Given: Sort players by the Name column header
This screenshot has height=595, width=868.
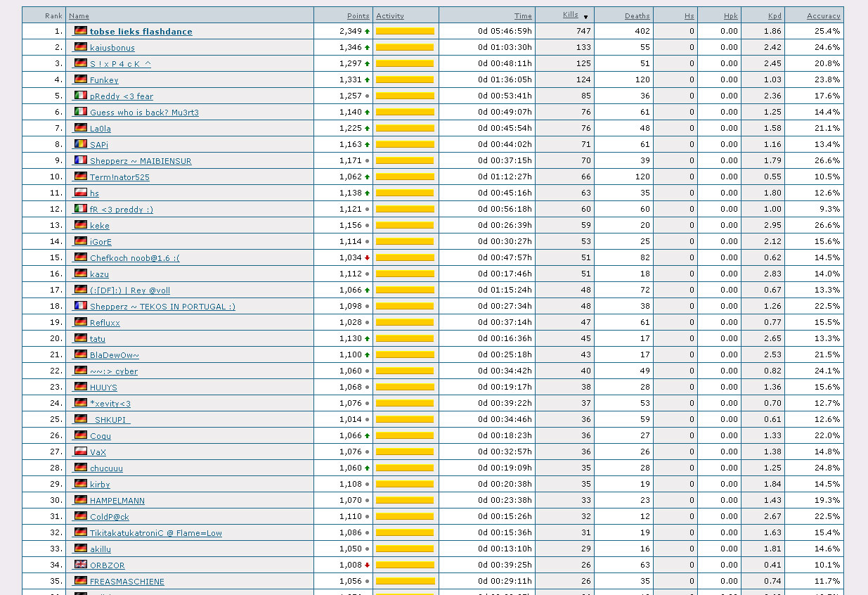Looking at the screenshot, I should point(79,15).
